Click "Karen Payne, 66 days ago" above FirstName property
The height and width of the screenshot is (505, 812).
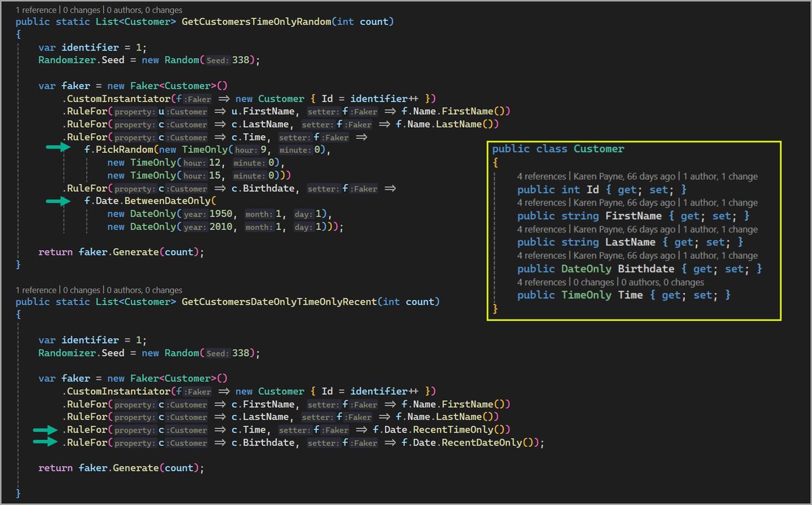coord(624,203)
